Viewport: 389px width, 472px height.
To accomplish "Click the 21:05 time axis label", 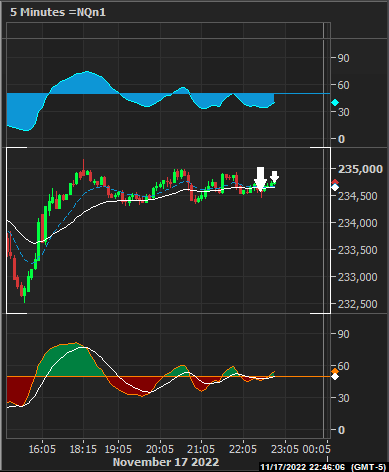I will coord(201,449).
